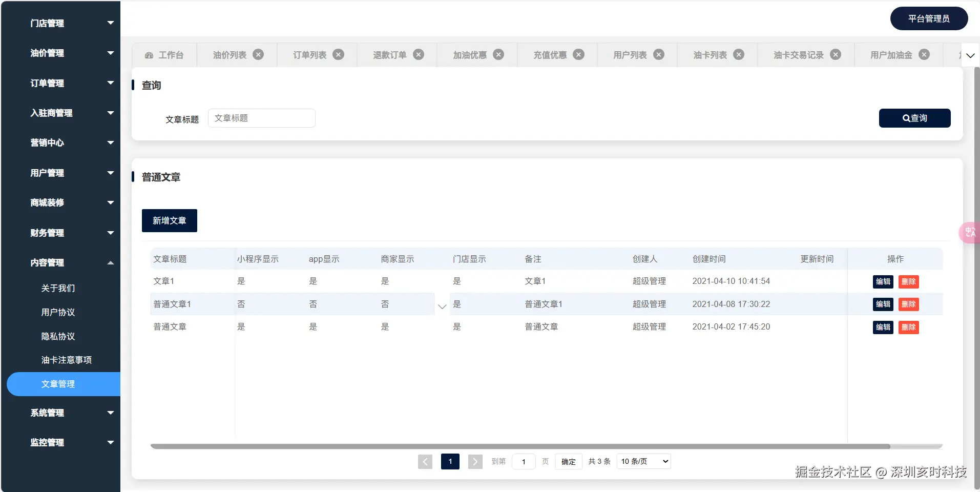The height and width of the screenshot is (492, 980).
Task: Focus the 文章标题 search input
Action: point(261,118)
